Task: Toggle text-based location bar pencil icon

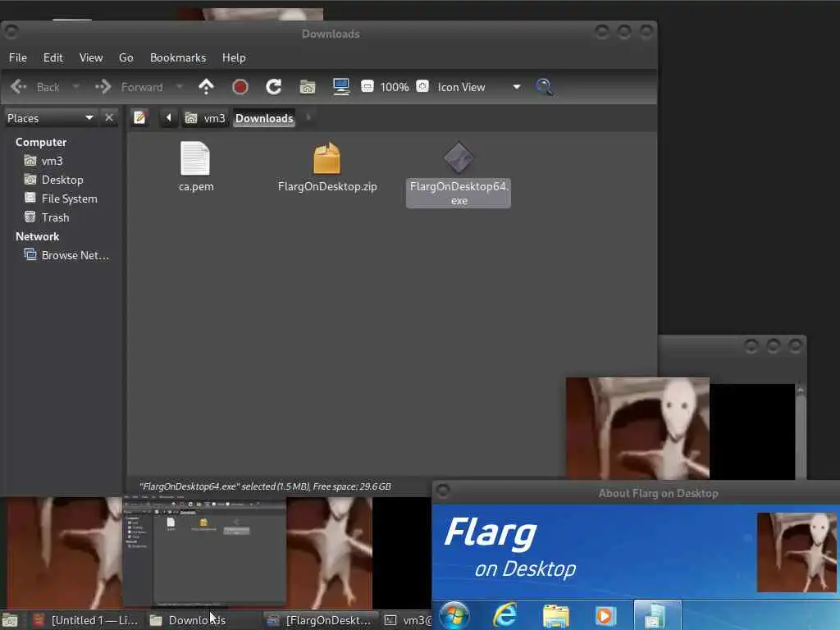Action: [139, 117]
